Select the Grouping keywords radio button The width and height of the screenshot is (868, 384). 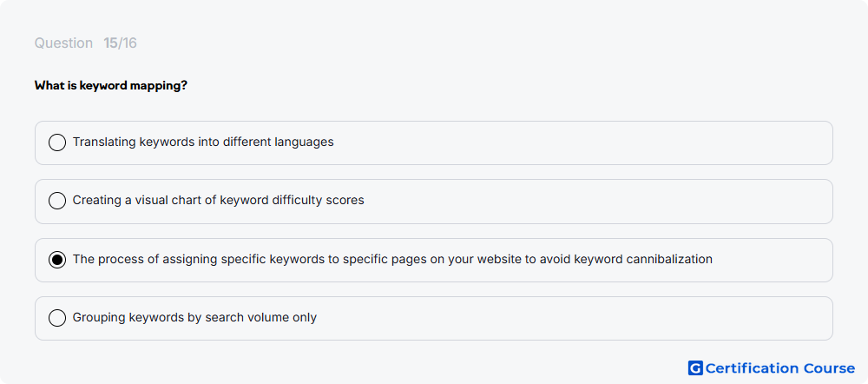point(57,318)
